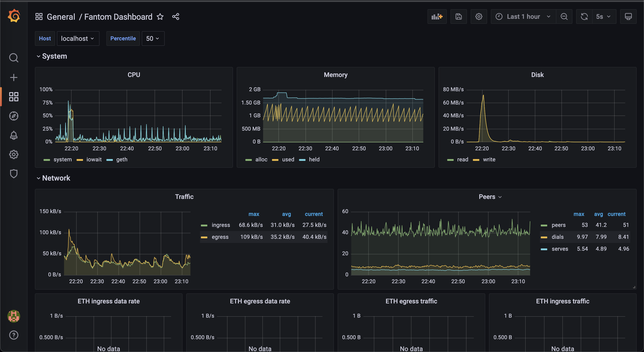
Task: Select the Host localhost dropdown
Action: pos(78,38)
